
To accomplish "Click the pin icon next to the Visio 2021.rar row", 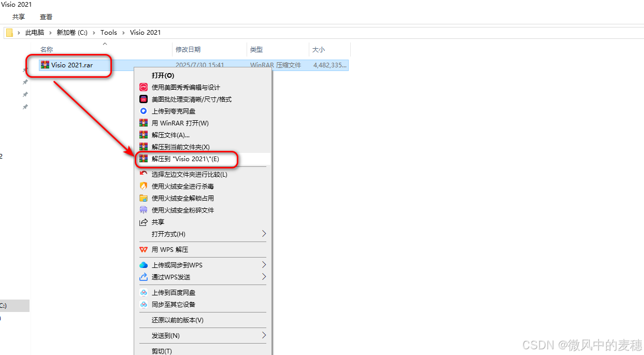I will (x=25, y=70).
